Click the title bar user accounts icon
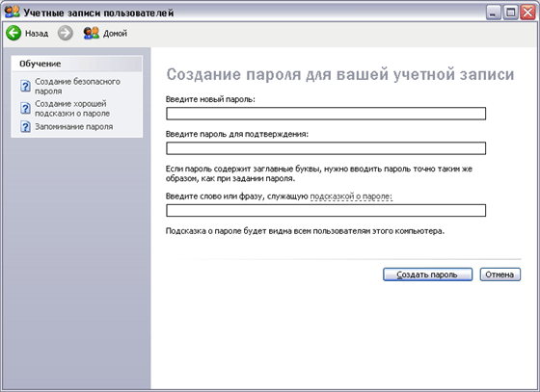 [13, 12]
